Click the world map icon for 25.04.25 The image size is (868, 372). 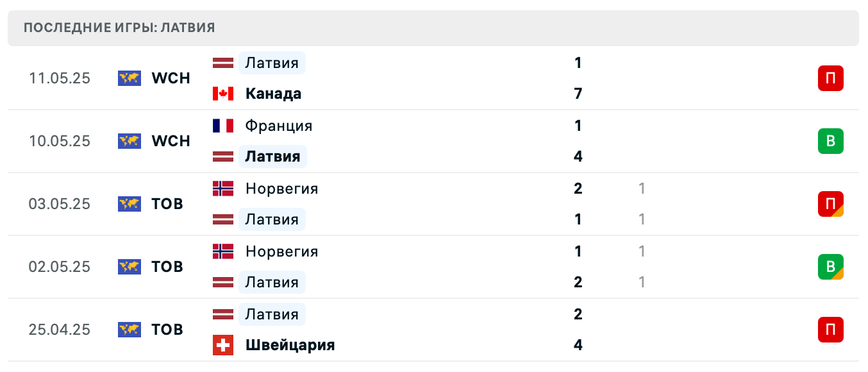tap(129, 330)
